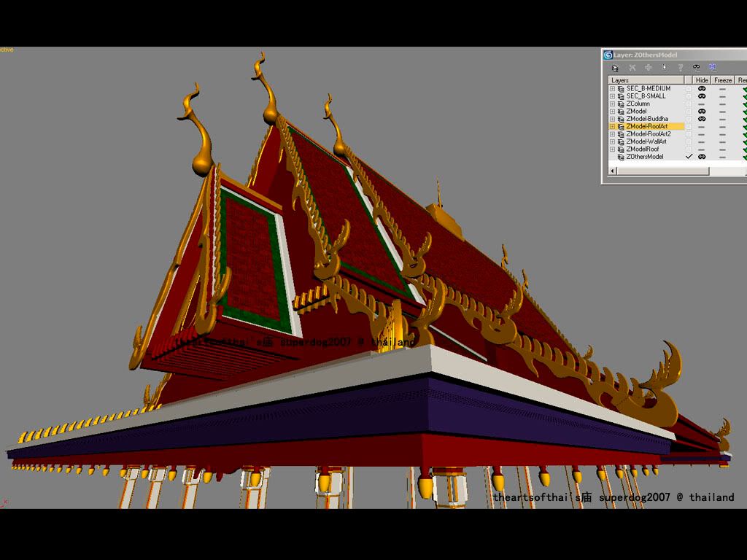Click the Create New Layer icon
Screen dimensions: 747x560
(615, 68)
